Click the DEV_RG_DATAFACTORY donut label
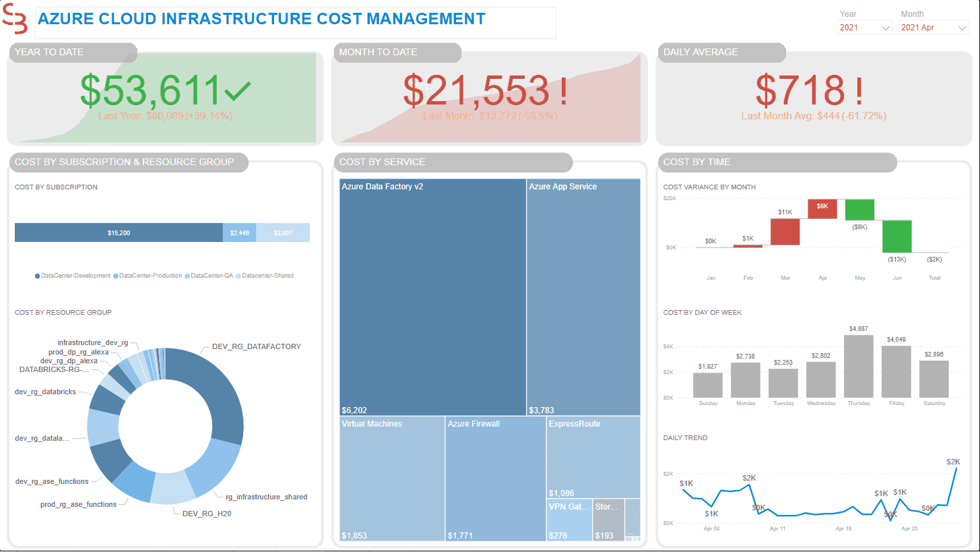The image size is (980, 552). click(257, 346)
